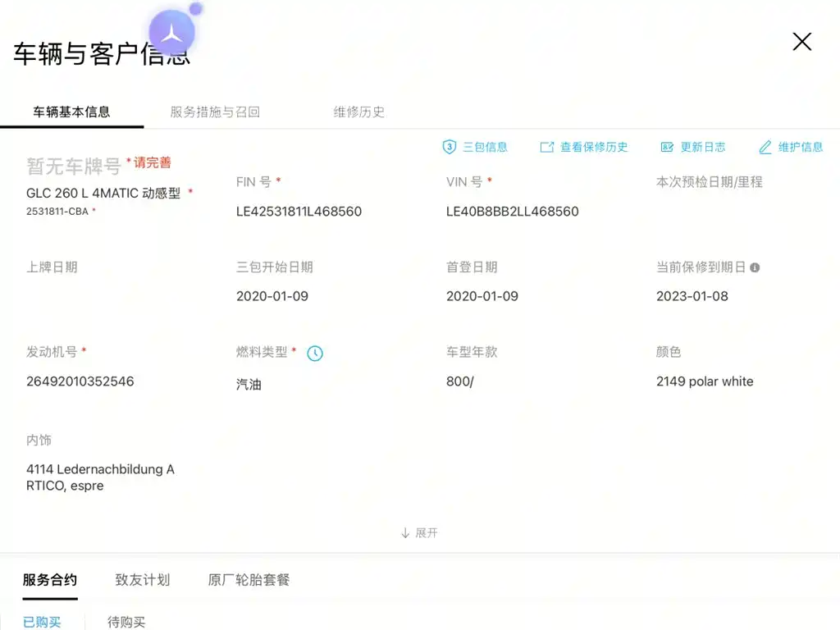Click the 查看保修历史 external link icon
This screenshot has width=840, height=630.
(x=546, y=147)
